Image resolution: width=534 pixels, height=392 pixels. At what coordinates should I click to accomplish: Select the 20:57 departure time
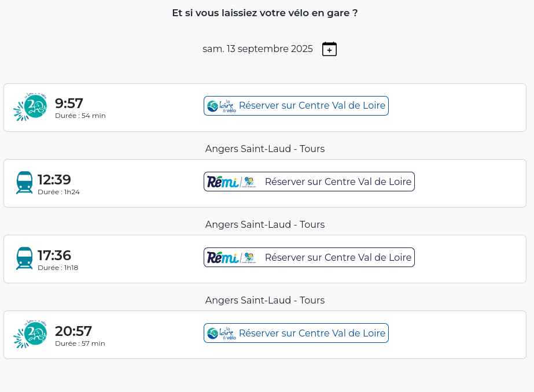pyautogui.click(x=73, y=331)
